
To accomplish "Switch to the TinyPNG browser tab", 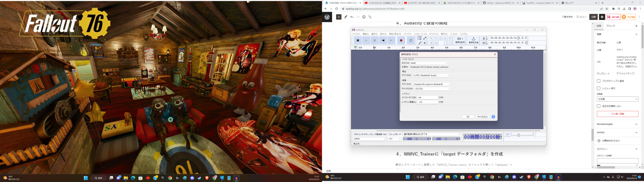I will point(540,3).
